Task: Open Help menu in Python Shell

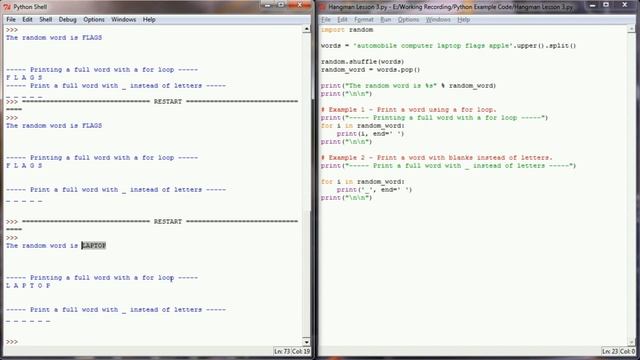Action: tap(149, 20)
